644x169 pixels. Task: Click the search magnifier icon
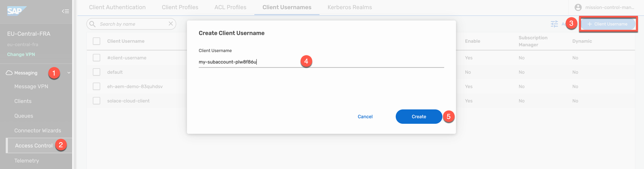click(93, 24)
